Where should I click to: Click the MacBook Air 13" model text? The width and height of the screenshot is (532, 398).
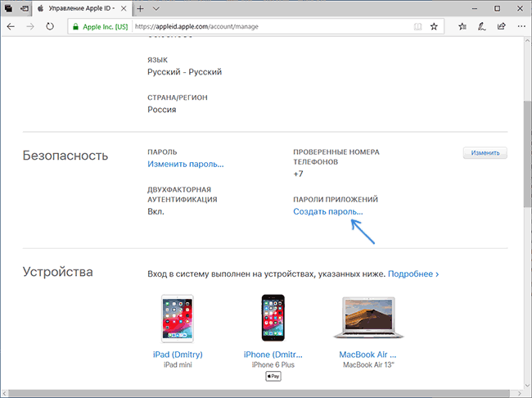(x=368, y=365)
